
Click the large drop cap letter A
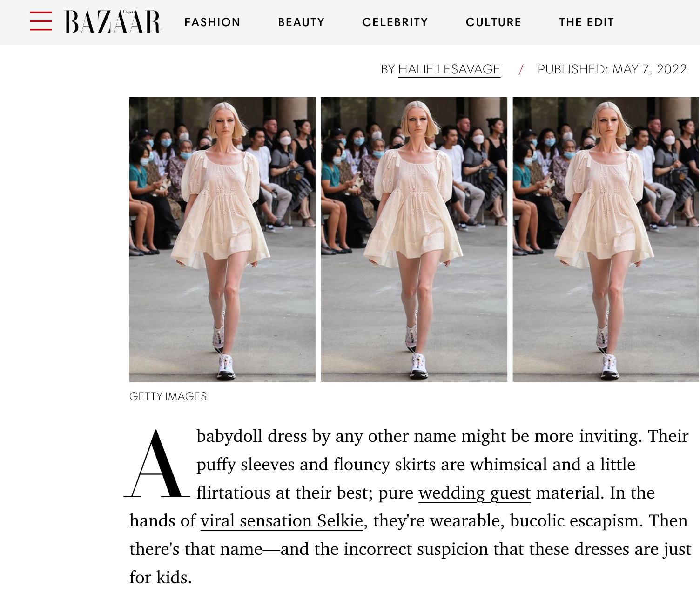(157, 464)
